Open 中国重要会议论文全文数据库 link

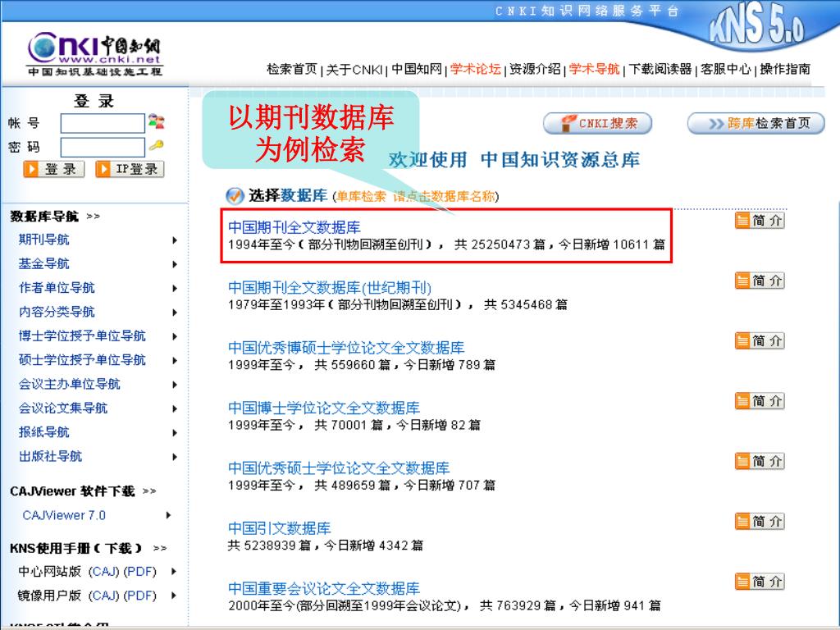[323, 589]
